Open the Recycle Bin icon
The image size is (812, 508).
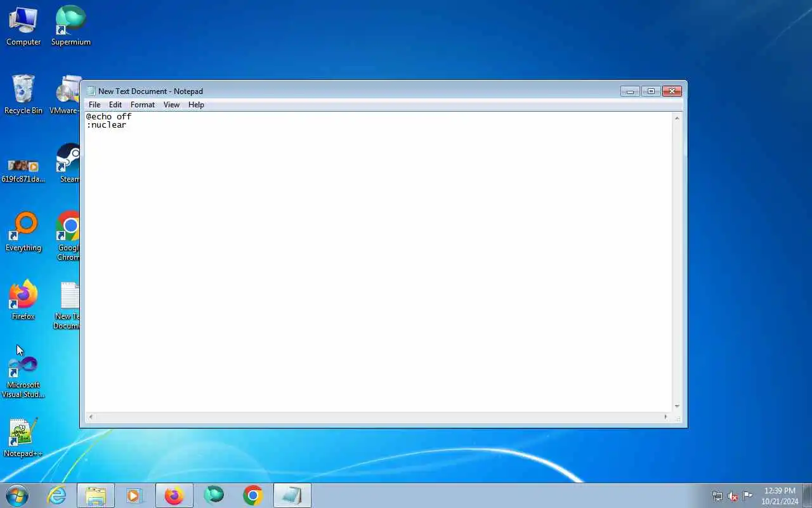[23, 94]
